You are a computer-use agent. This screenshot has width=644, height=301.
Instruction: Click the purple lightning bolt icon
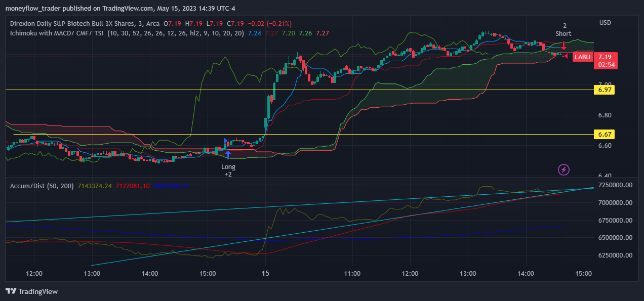[563, 169]
